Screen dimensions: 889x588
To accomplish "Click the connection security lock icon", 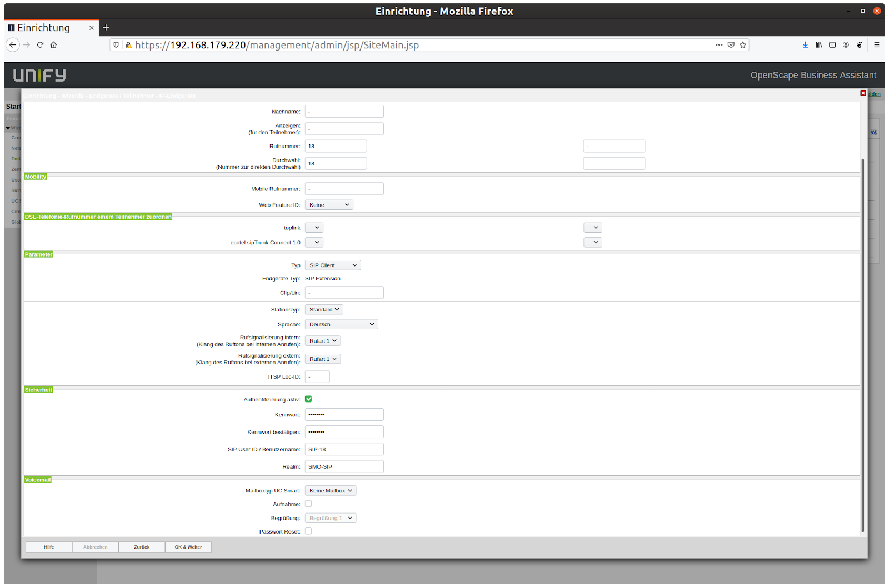I will (x=128, y=45).
